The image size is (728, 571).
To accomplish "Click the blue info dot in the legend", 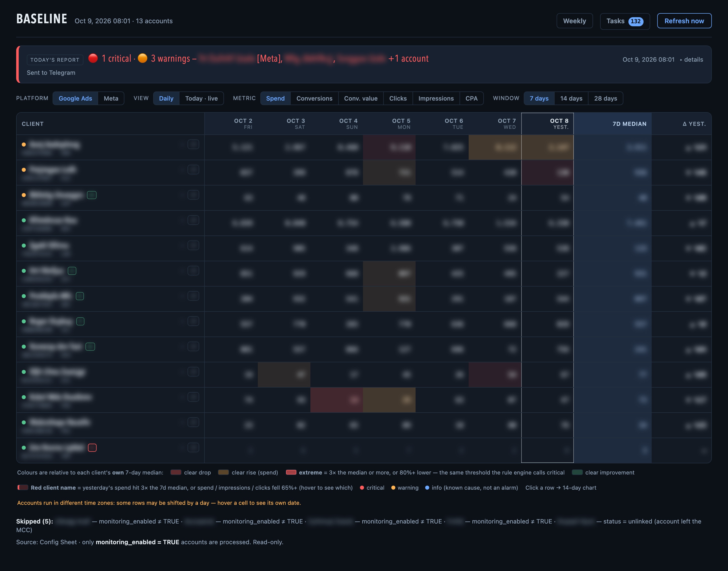I will pos(427,488).
